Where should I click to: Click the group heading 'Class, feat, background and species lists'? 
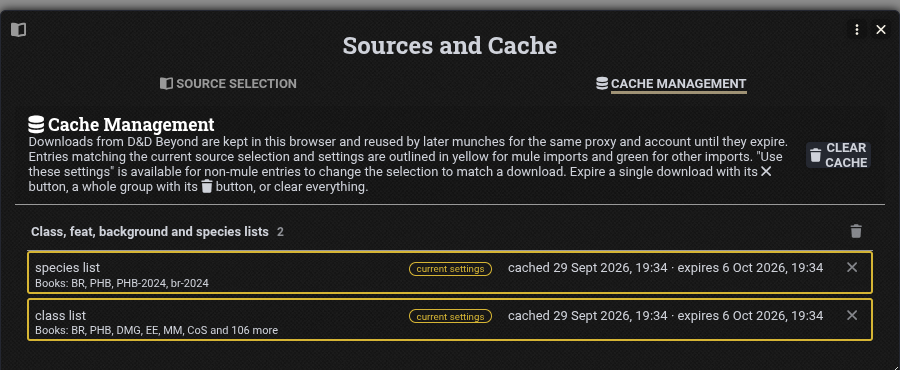coord(150,232)
